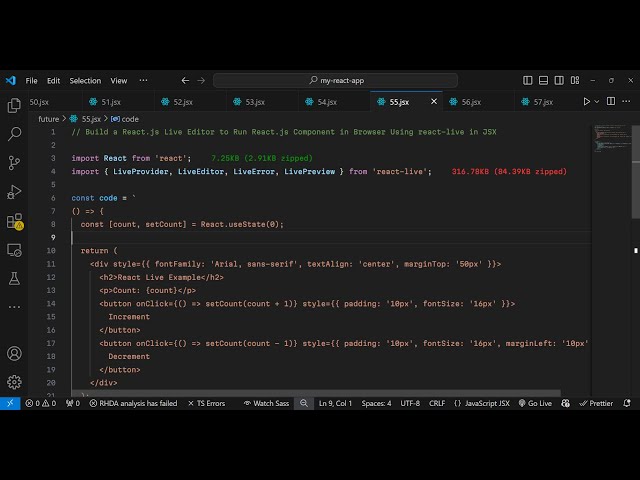
Task: Open the Extensions view
Action: click(x=14, y=221)
